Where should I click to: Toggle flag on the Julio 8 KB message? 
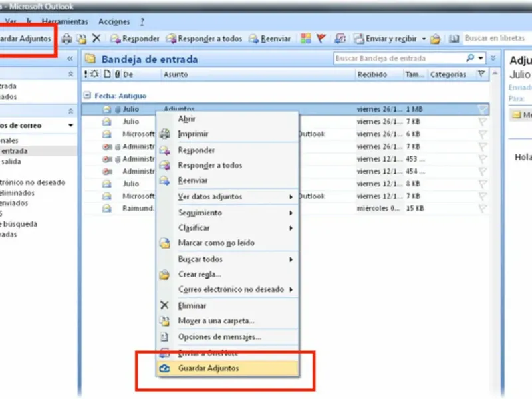[483, 184]
